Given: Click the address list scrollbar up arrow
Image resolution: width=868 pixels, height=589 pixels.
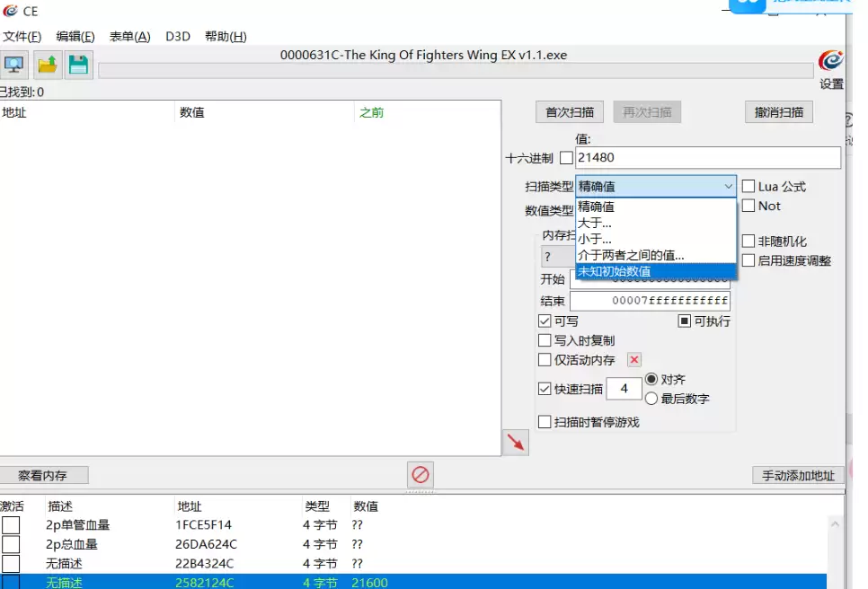Looking at the screenshot, I should pos(836,523).
